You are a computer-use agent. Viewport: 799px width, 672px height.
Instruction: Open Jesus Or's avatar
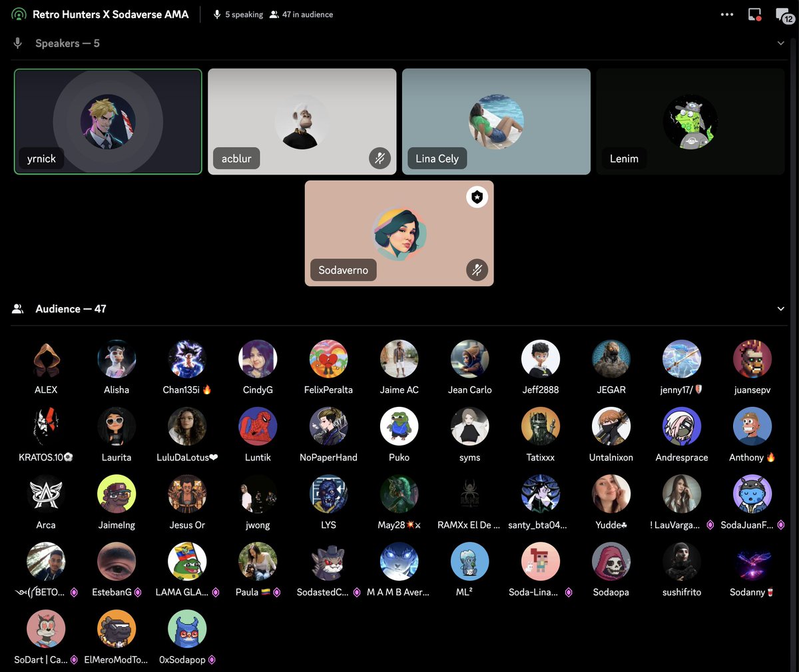click(x=187, y=494)
